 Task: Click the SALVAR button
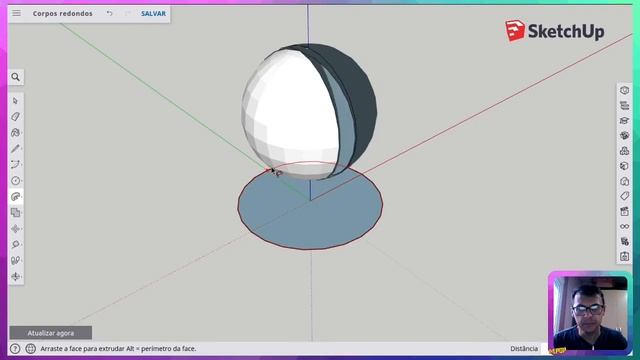(153, 13)
